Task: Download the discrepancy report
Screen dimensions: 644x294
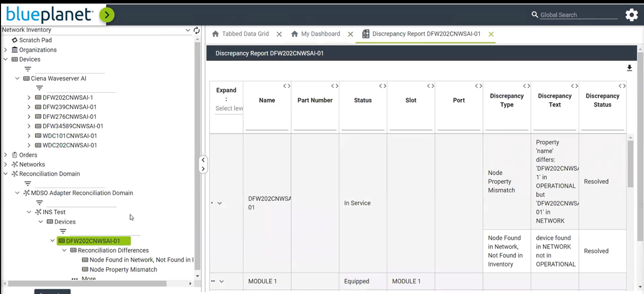Action: click(x=629, y=68)
